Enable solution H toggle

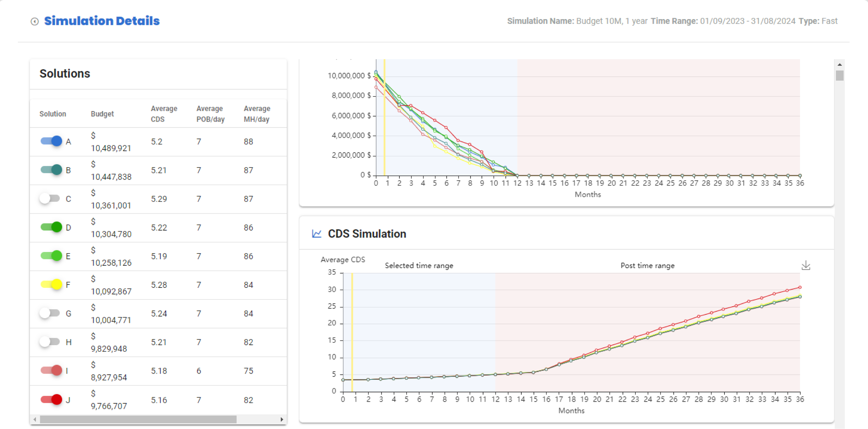point(50,342)
